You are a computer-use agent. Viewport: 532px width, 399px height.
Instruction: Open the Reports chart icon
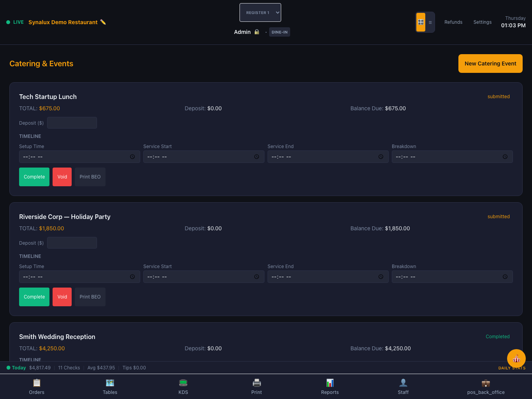click(x=330, y=383)
